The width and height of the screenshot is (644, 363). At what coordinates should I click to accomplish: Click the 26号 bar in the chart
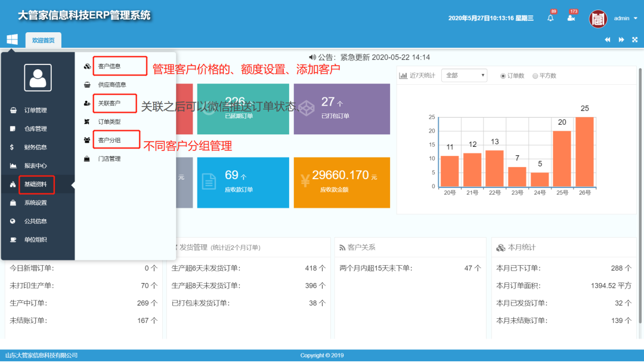[584, 152]
